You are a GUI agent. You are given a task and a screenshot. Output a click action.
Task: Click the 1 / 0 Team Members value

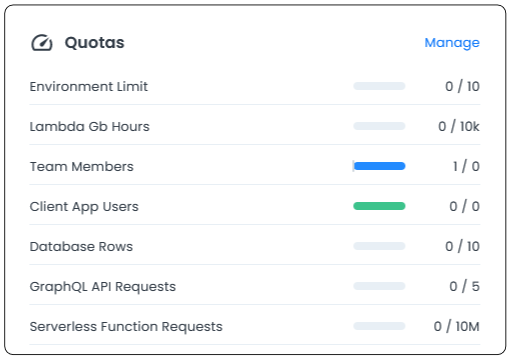466,166
